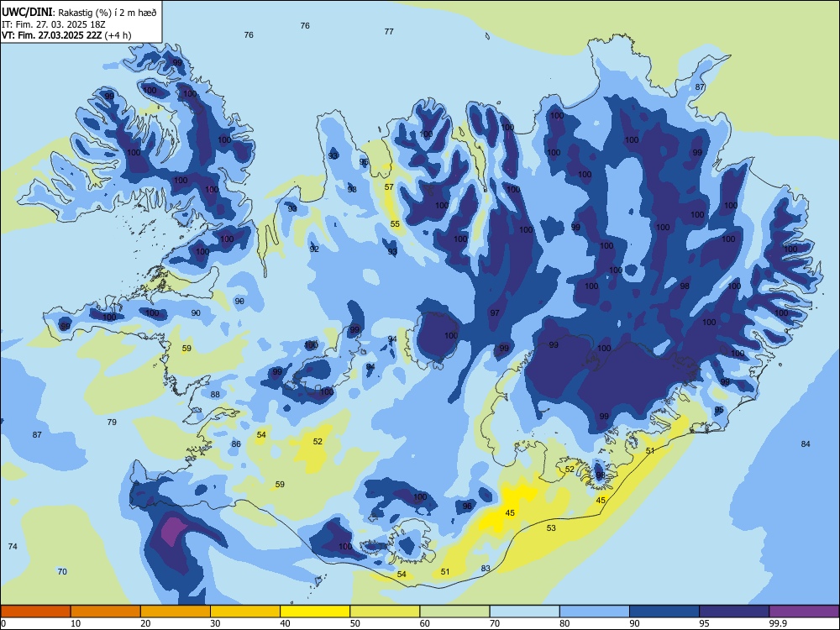840x630 pixels.
Task: Click the 'UWC/DINI: Rakastig (%) í 2 m hæð' title
Action: tap(79, 13)
